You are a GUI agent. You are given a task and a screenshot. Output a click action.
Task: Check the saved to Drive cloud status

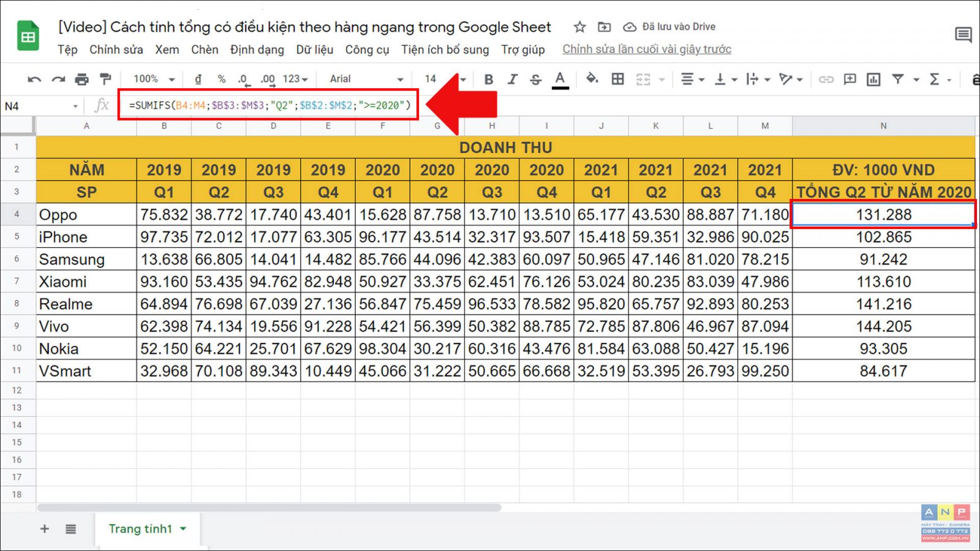tap(669, 27)
